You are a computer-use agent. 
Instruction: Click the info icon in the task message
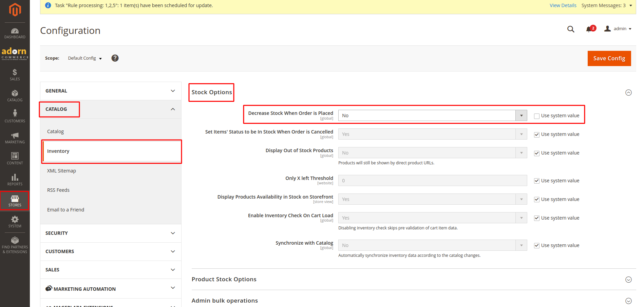point(48,5)
